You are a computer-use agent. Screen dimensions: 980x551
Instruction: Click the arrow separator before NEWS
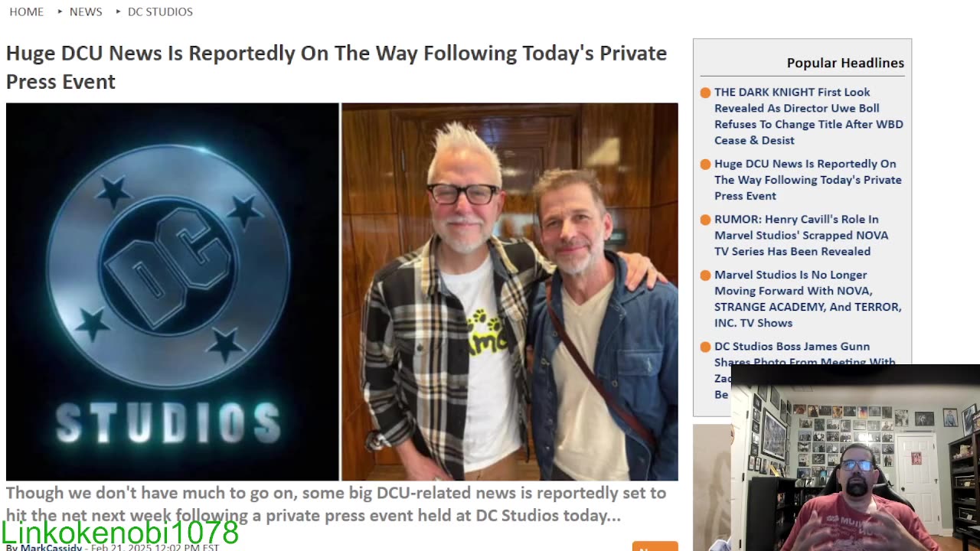point(60,11)
